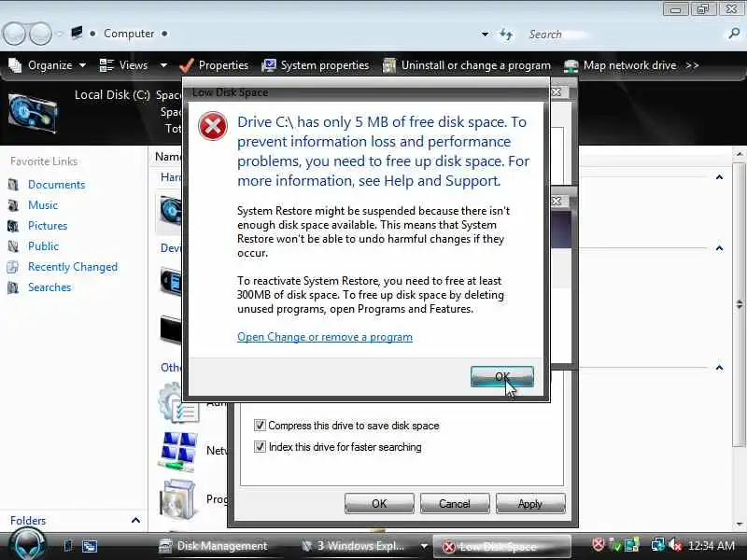747x560 pixels.
Task: Click the Map network drive icon
Action: (x=571, y=65)
